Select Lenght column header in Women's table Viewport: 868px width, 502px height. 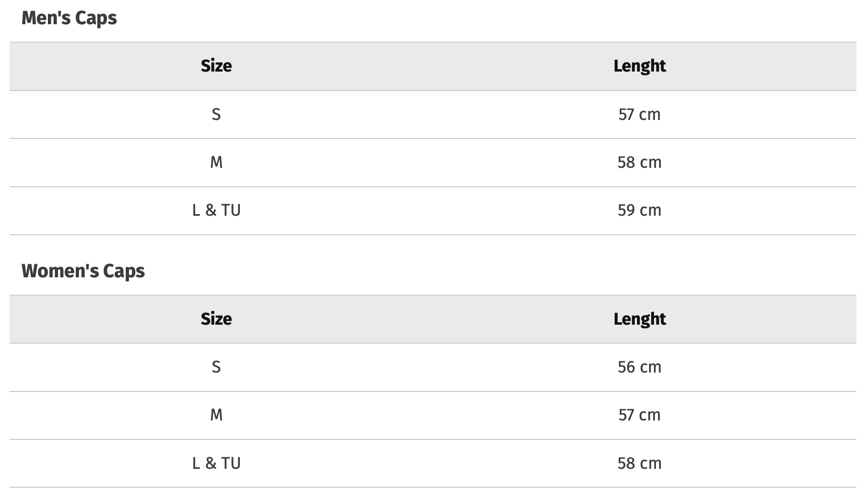639,319
